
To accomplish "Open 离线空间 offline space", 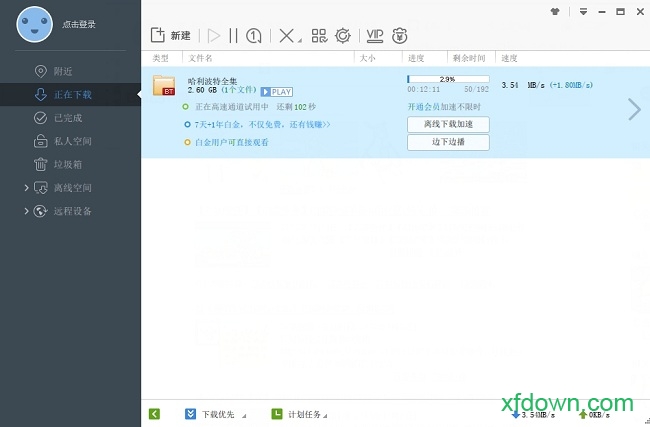I will (70, 188).
